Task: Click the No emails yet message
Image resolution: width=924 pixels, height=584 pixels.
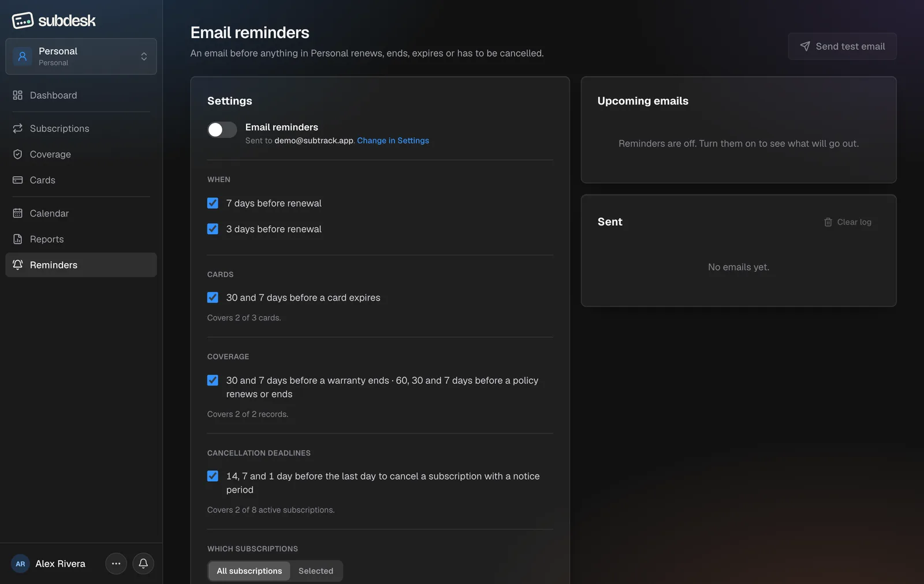Action: [x=739, y=267]
